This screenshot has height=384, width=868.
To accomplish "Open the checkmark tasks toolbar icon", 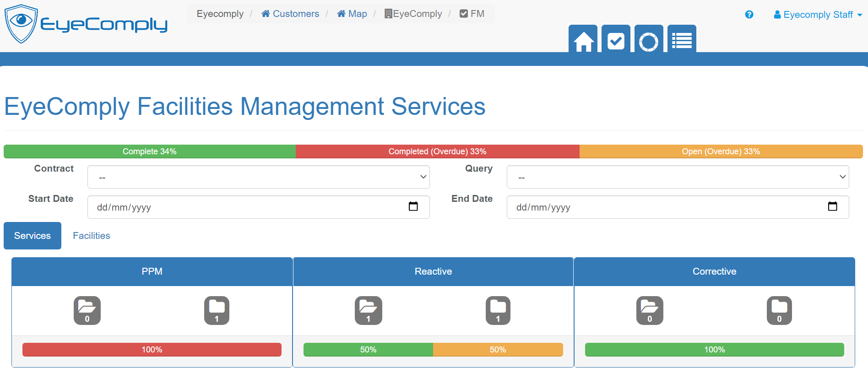I will coord(616,39).
